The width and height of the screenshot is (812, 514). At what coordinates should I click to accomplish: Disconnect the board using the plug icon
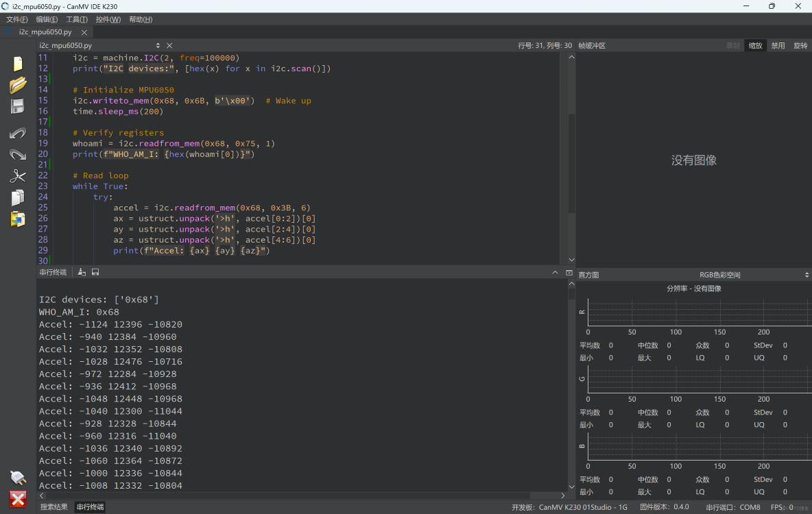pyautogui.click(x=18, y=478)
